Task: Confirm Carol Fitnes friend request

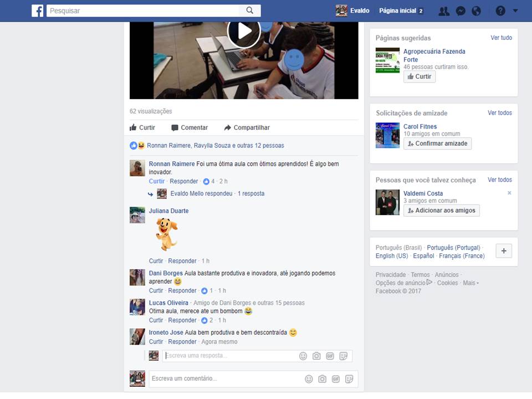Action: tap(437, 144)
